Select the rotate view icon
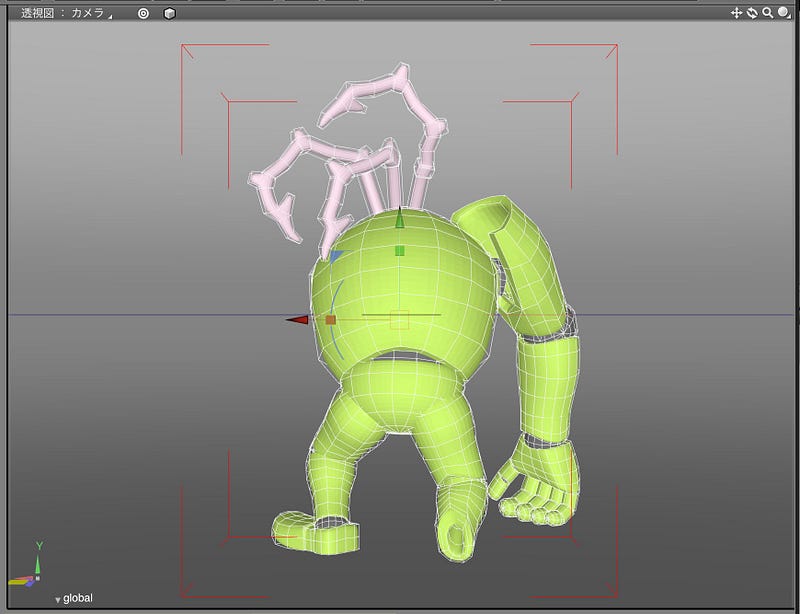 tap(752, 13)
